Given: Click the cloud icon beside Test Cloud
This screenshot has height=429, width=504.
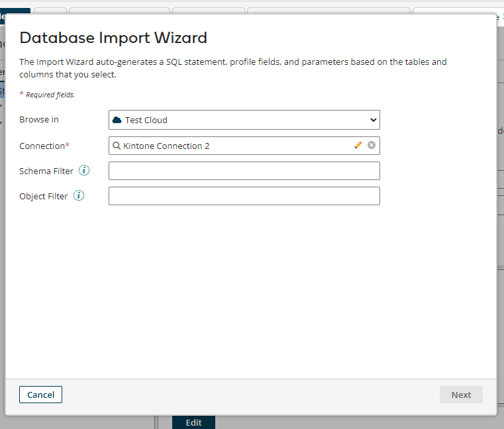Looking at the screenshot, I should [x=117, y=120].
